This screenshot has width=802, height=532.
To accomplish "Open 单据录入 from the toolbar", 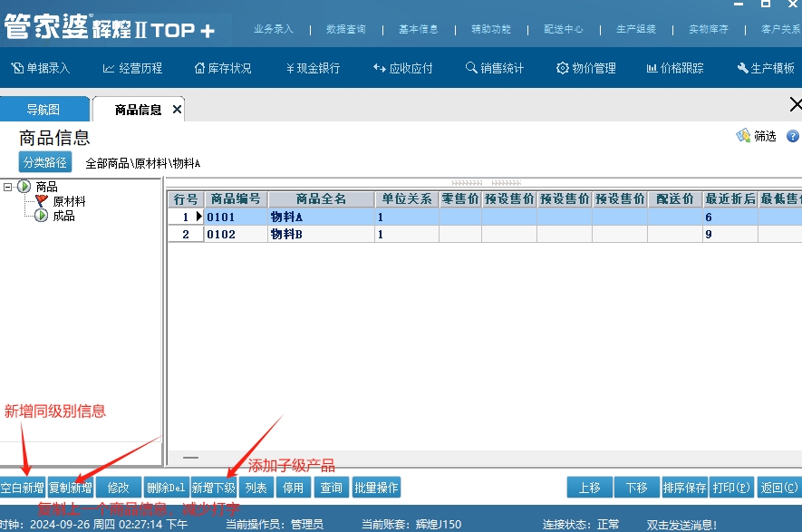I will coord(41,68).
